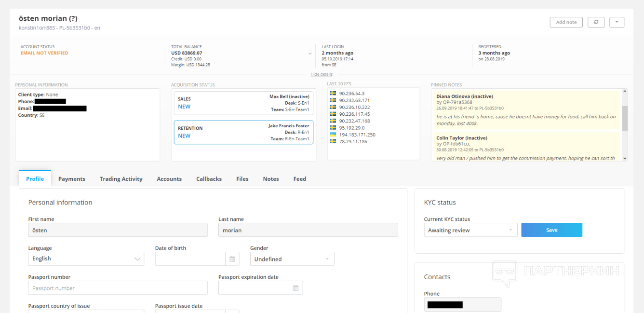The image size is (644, 313).
Task: Open the Language dropdown
Action: pos(86,259)
